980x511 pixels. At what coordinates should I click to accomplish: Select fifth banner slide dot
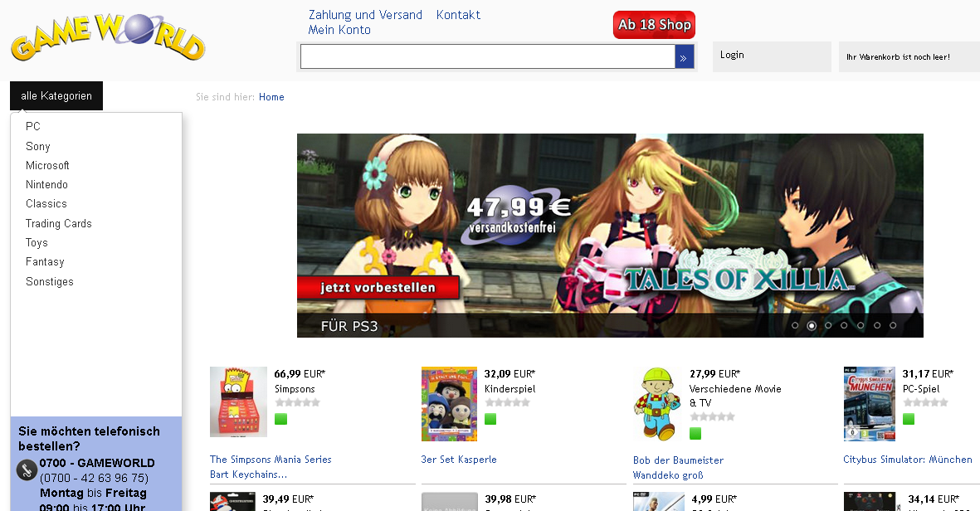tap(861, 325)
